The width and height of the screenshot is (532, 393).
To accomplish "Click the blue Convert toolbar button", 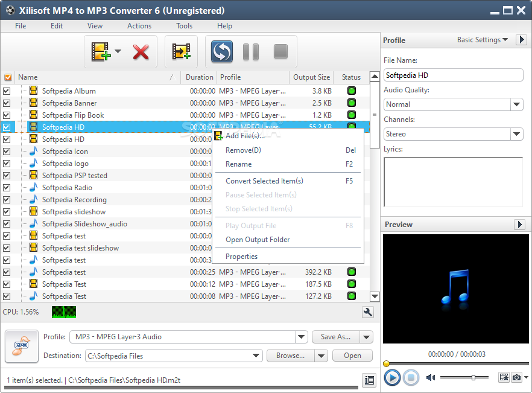I will [x=222, y=52].
